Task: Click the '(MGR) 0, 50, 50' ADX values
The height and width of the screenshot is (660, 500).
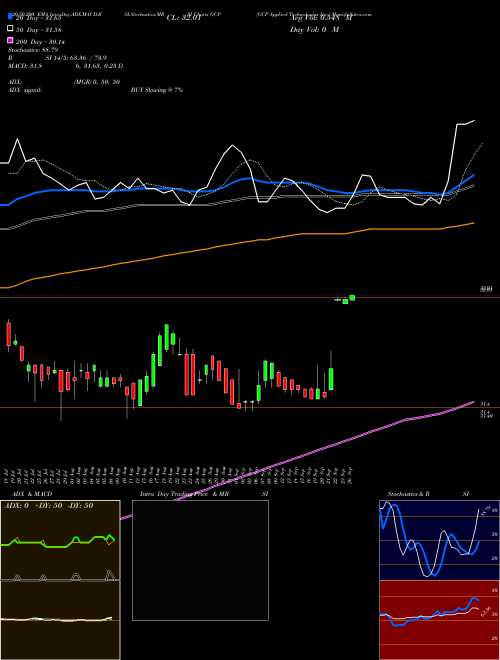Action: click(x=97, y=82)
